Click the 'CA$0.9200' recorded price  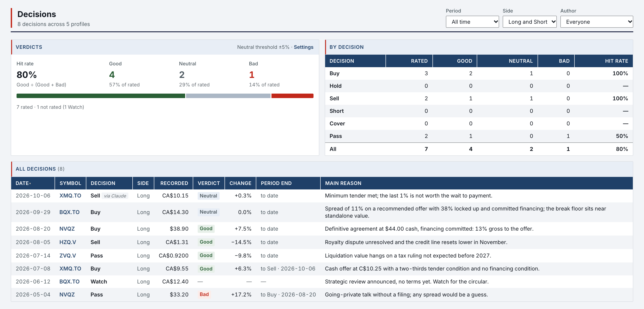(x=173, y=255)
